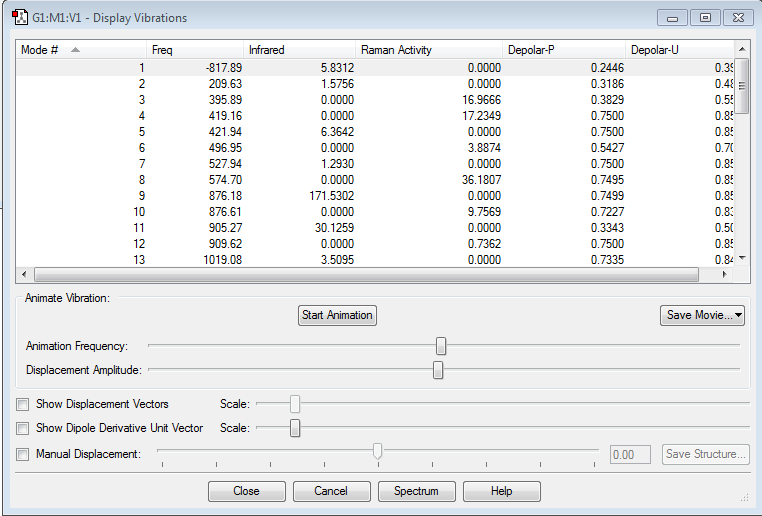Image resolution: width=762 pixels, height=516 pixels.
Task: Select mode 1 with frequency -817.89
Action: pos(375,68)
